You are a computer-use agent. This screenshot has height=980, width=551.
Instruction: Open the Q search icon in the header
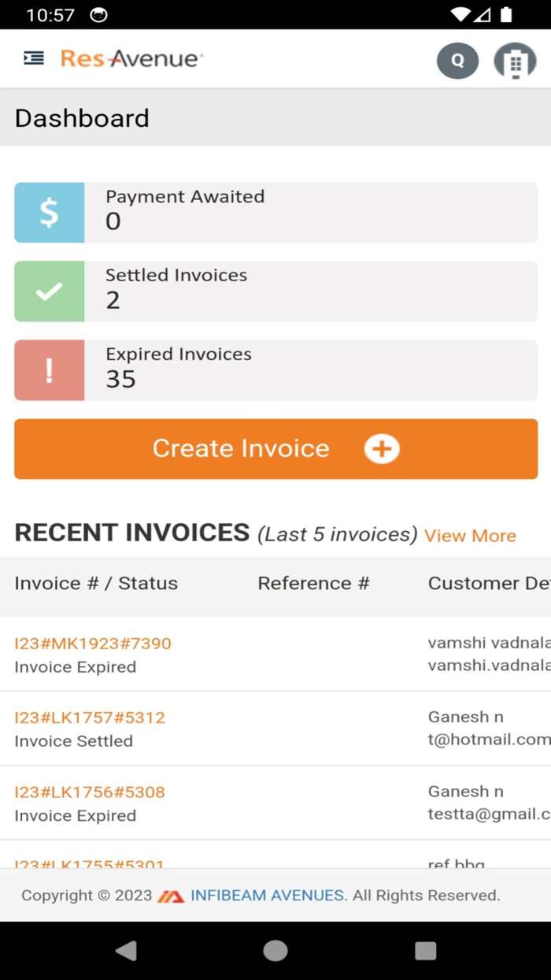pos(457,61)
